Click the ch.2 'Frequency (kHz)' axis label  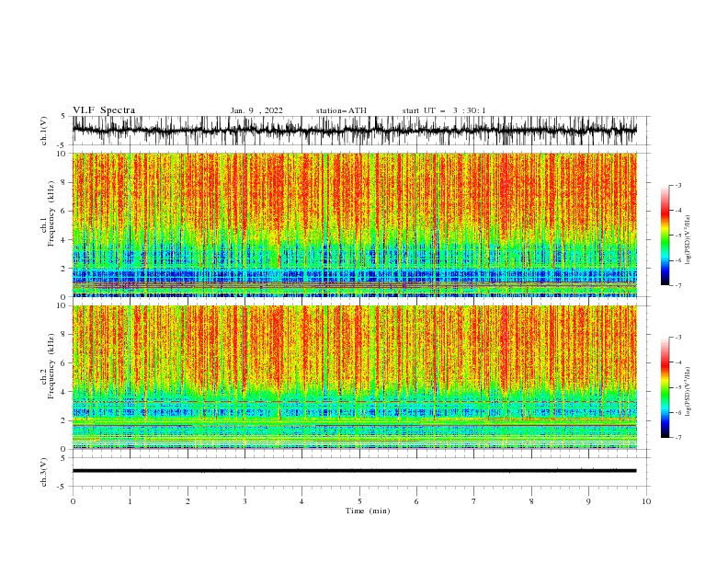51,366
